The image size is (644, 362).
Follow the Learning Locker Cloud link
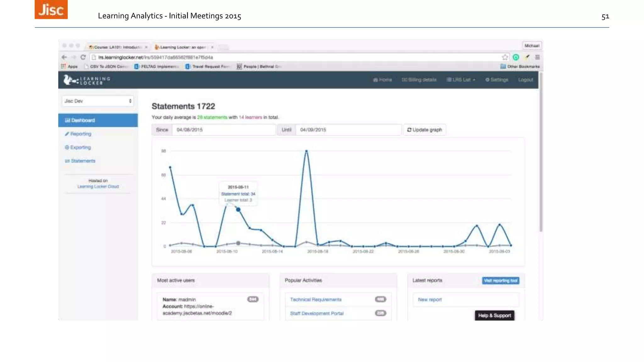[98, 187]
